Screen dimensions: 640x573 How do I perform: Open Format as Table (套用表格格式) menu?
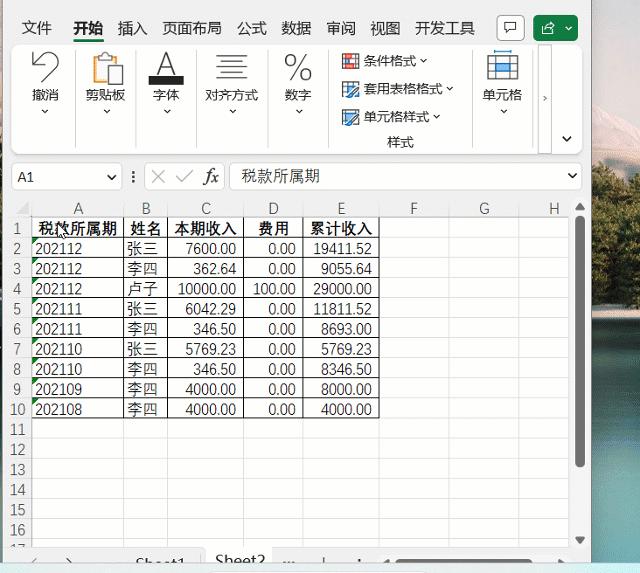pyautogui.click(x=397, y=89)
